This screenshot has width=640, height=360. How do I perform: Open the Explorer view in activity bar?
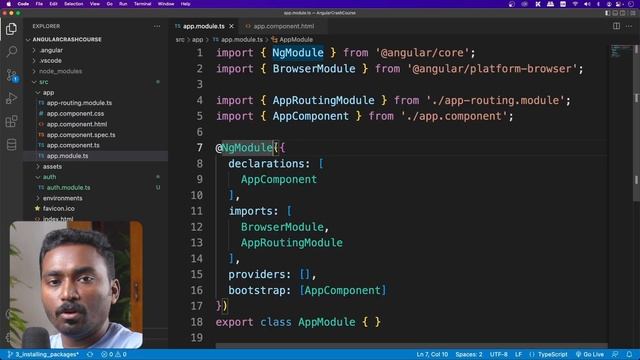tap(11, 29)
